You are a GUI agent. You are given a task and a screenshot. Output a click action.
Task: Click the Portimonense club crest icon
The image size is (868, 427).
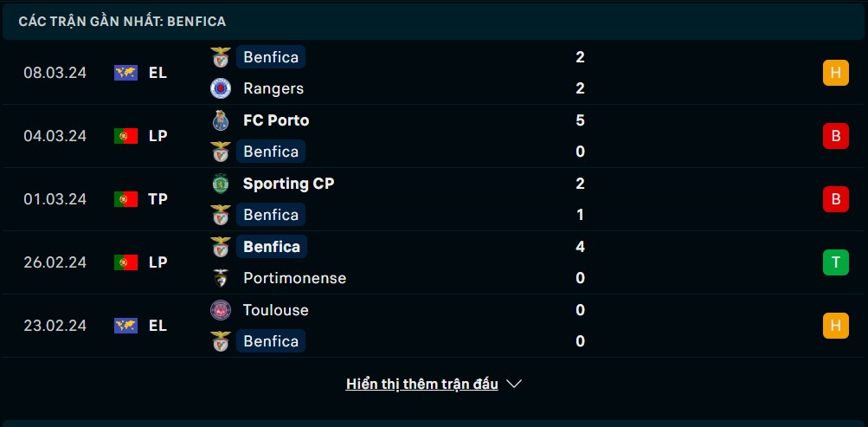point(221,278)
